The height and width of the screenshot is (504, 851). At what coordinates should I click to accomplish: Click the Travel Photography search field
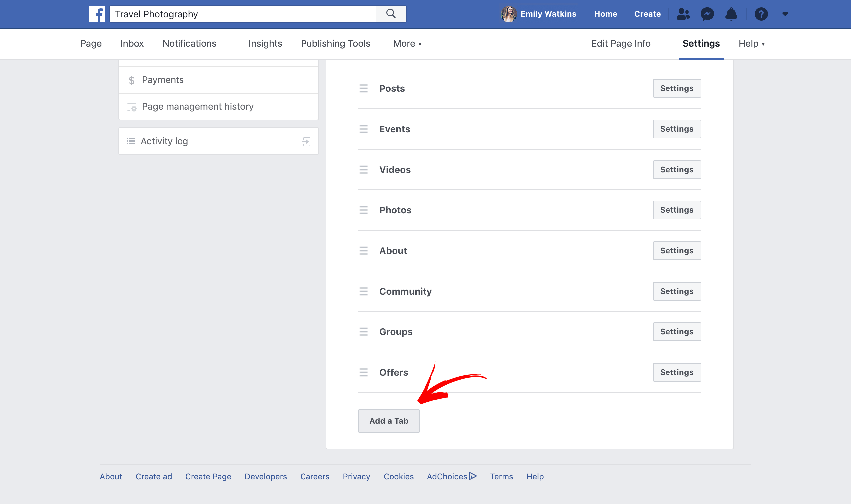tap(243, 14)
